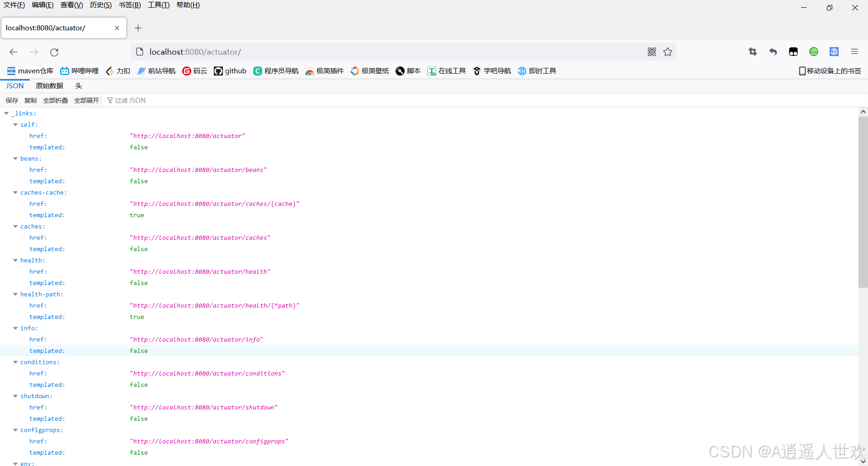Open the github bookmark
868x466 pixels.
tap(230, 71)
